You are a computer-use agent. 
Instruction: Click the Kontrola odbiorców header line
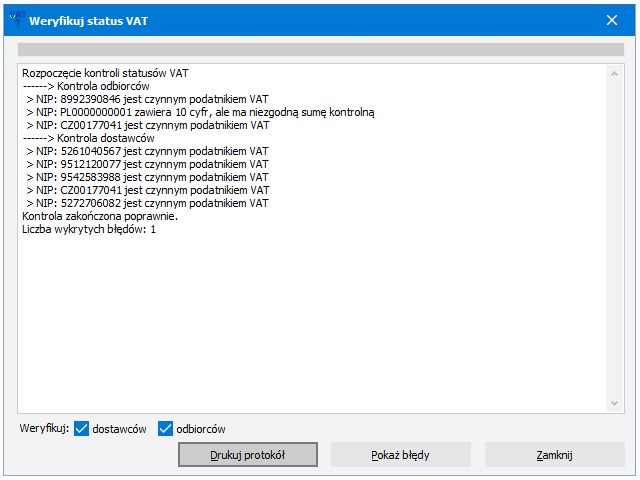pos(86,86)
